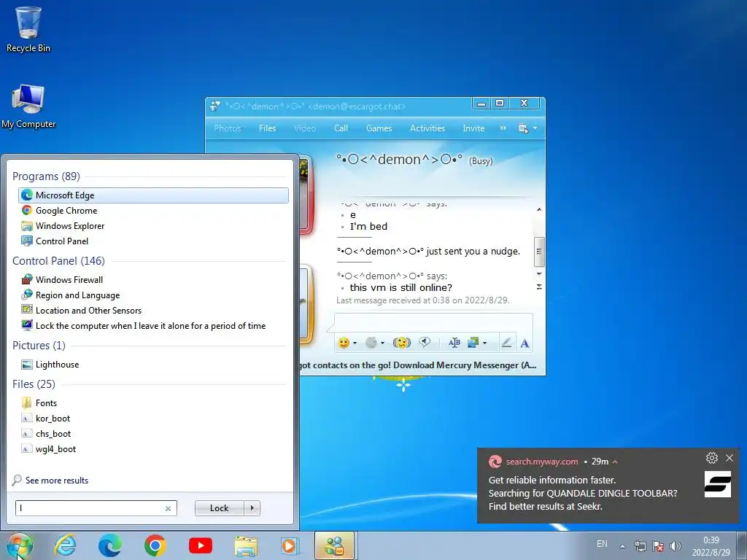Open the wink dropdown arrow
The width and height of the screenshot is (747, 560).
point(382,343)
